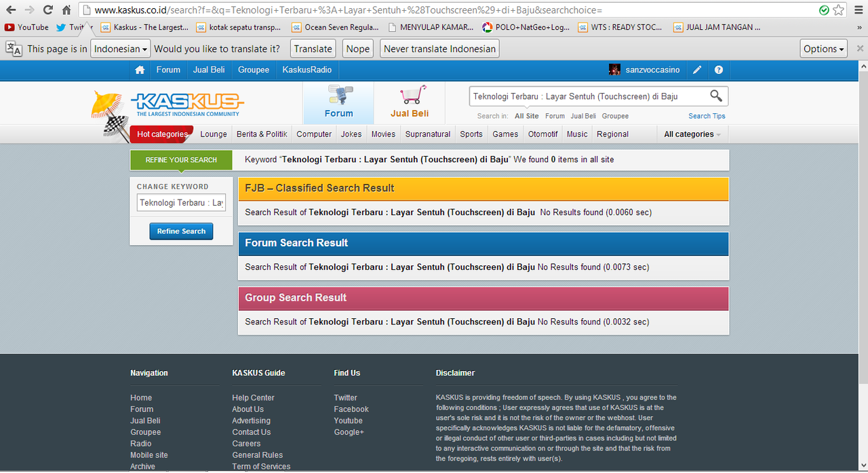
Task: Open Mobile site footer link
Action: [149, 455]
